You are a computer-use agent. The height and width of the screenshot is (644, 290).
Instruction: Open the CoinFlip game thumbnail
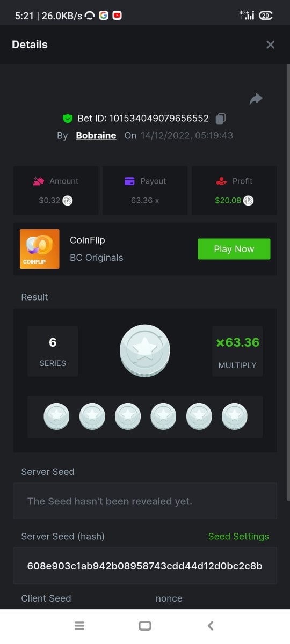[x=40, y=249]
